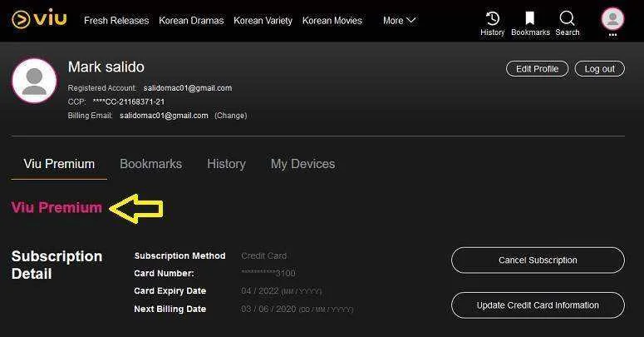The image size is (644, 337).
Task: Browse Korean Dramas
Action: [191, 21]
